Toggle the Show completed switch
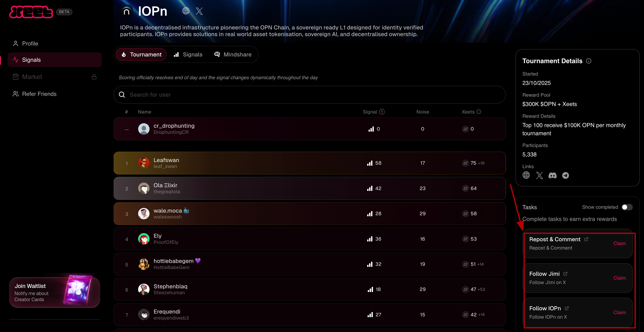The height and width of the screenshot is (332, 644). pos(627,207)
